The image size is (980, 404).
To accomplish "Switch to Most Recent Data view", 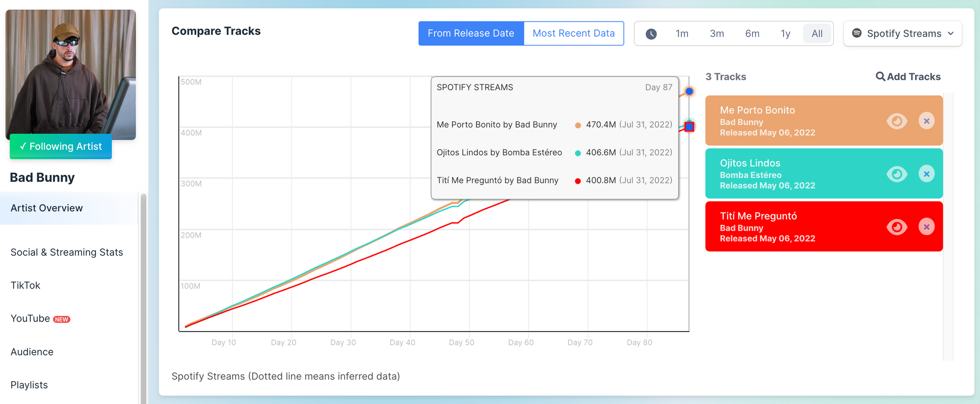I will coord(574,33).
